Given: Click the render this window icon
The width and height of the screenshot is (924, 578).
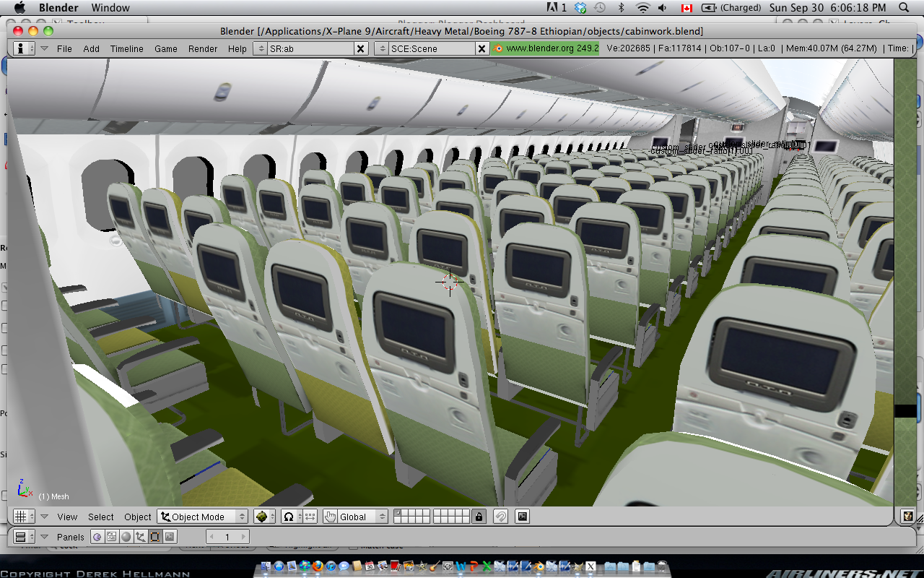Looking at the screenshot, I should coord(523,517).
